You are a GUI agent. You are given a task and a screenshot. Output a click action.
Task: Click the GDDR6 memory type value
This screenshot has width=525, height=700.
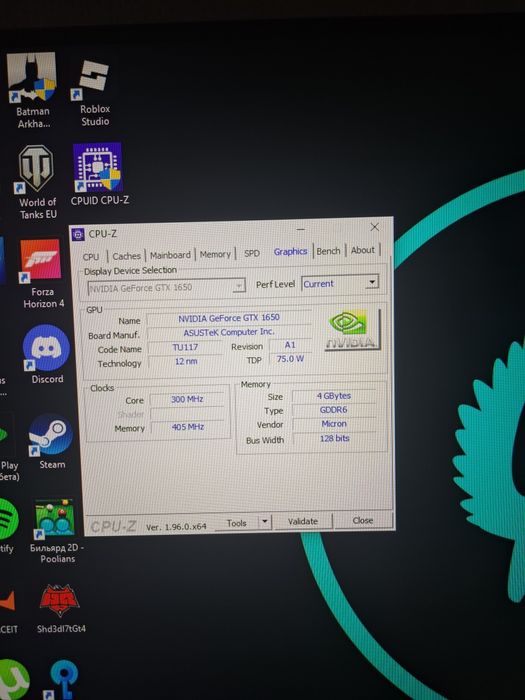pos(333,409)
